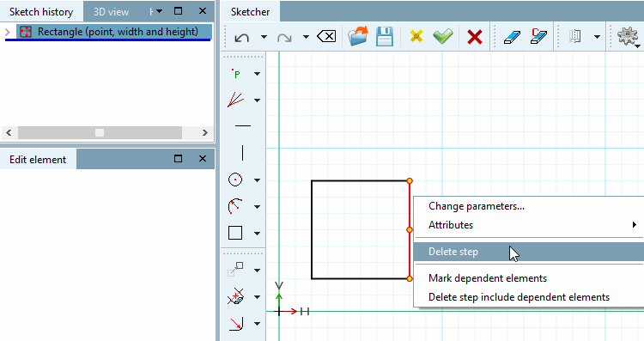The height and width of the screenshot is (341, 644).
Task: Click the open sketch folder icon
Action: (x=358, y=36)
